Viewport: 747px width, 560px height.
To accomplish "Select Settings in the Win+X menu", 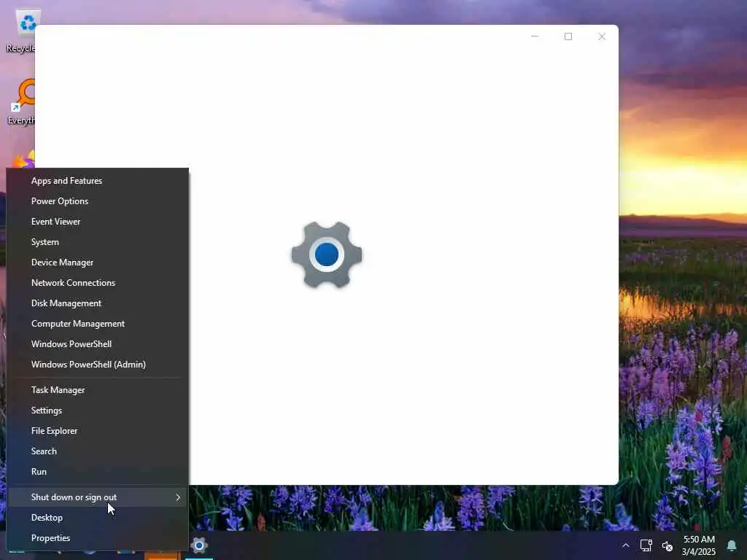I will point(98,411).
